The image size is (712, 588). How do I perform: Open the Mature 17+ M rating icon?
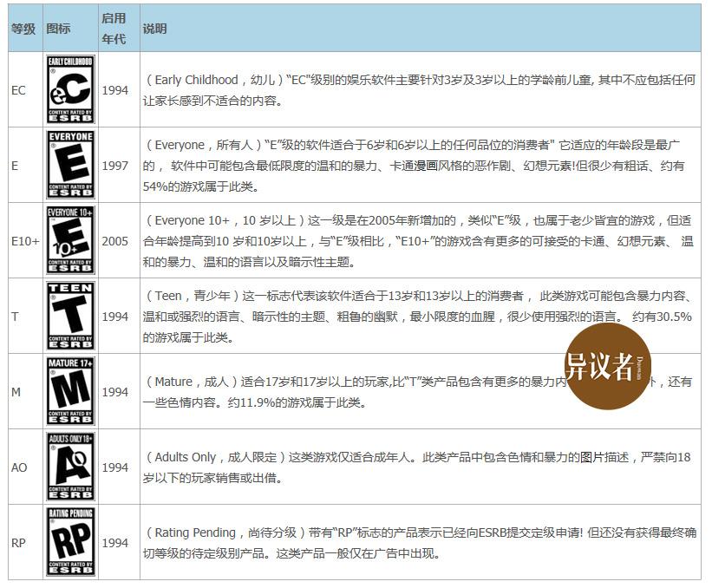tap(70, 391)
